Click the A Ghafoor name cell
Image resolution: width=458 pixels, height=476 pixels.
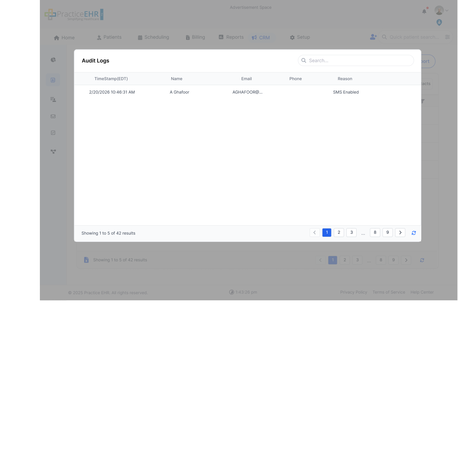click(179, 92)
